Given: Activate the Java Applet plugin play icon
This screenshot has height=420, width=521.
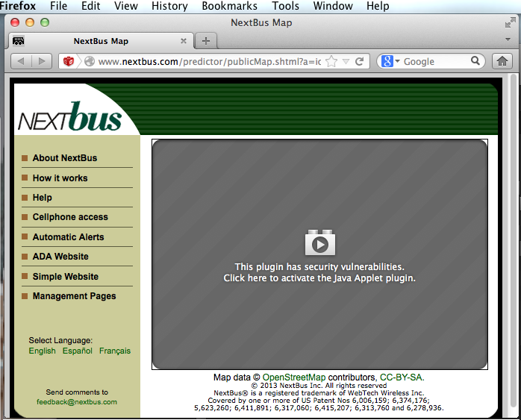Looking at the screenshot, I should tap(320, 242).
